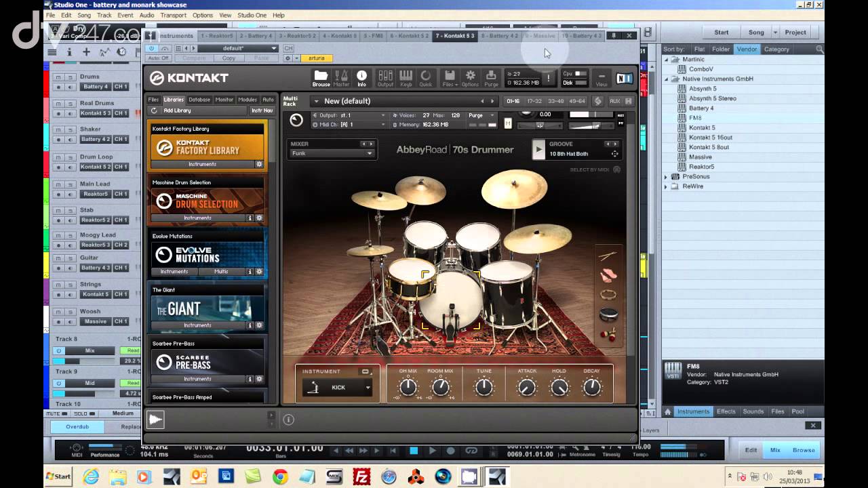Turn the TUNE knob for the kick
Image resolution: width=868 pixels, height=488 pixels.
(x=484, y=388)
